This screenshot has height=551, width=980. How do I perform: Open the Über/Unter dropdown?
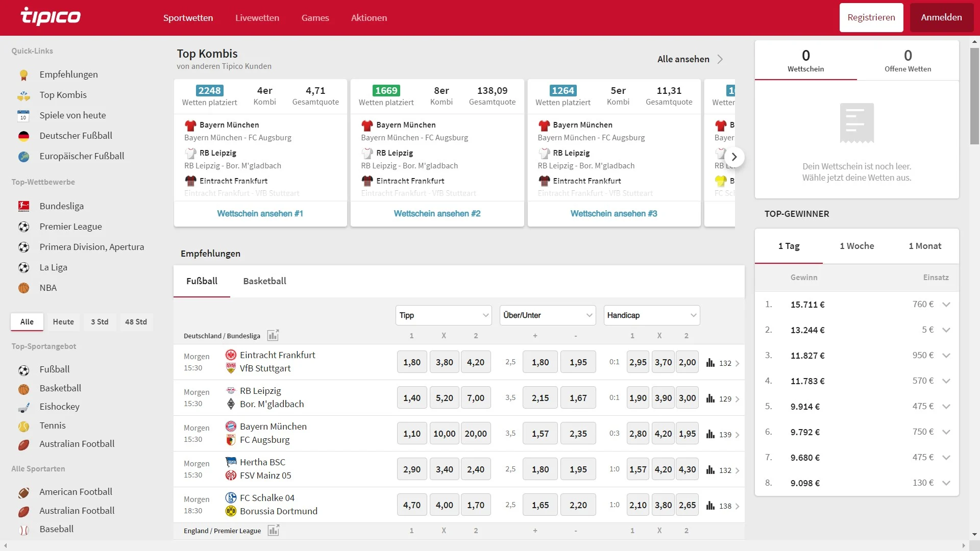point(548,315)
